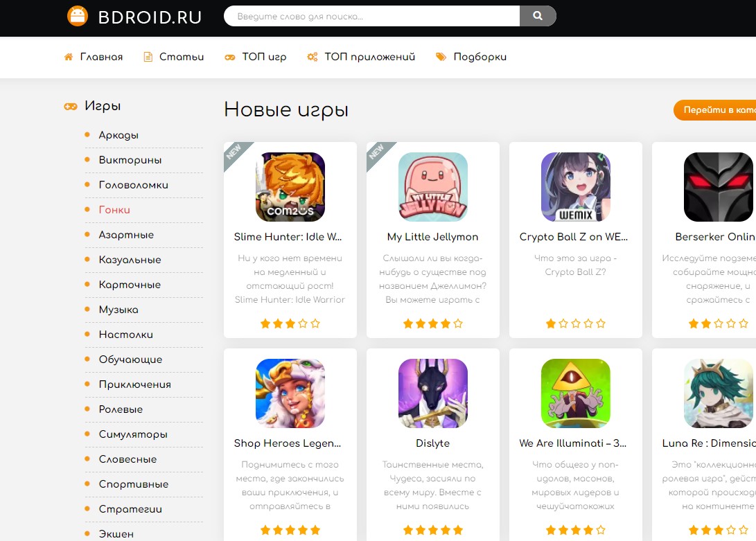Open the Berserker Online game icon
The height and width of the screenshot is (541, 756).
pyautogui.click(x=718, y=187)
